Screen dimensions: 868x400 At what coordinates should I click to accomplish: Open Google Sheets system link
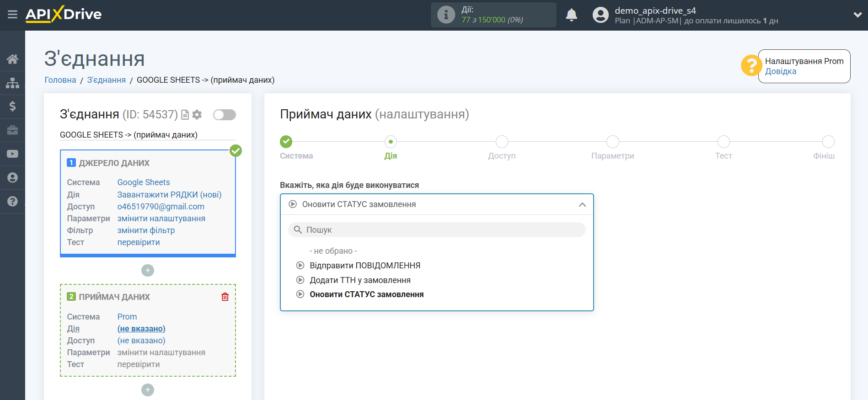click(x=144, y=182)
